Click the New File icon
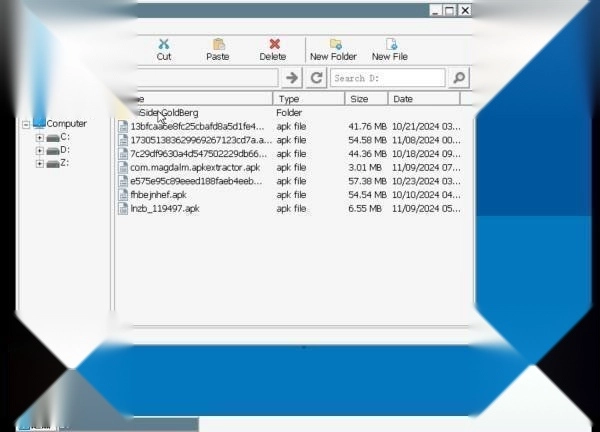Screen dimensions: 600x432 click(390, 45)
